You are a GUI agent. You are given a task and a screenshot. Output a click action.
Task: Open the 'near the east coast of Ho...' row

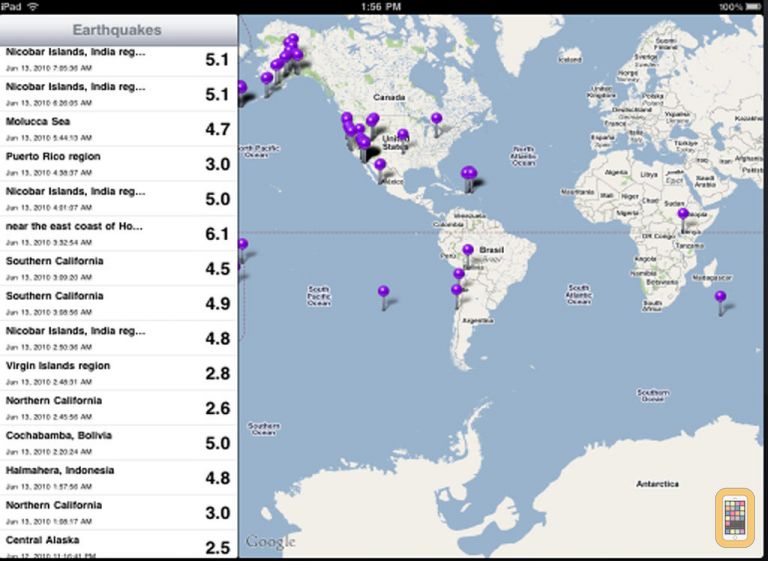click(x=119, y=234)
